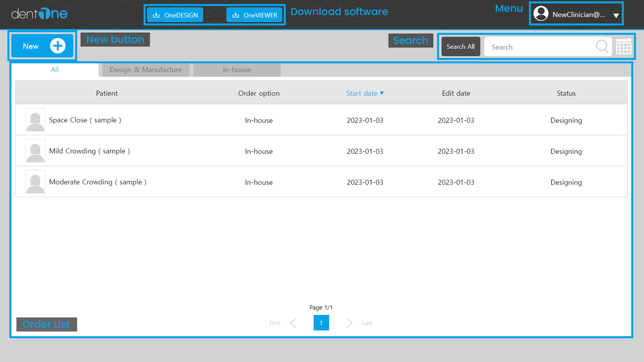
Task: Select page 1 in the pagination control
Action: tap(321, 323)
